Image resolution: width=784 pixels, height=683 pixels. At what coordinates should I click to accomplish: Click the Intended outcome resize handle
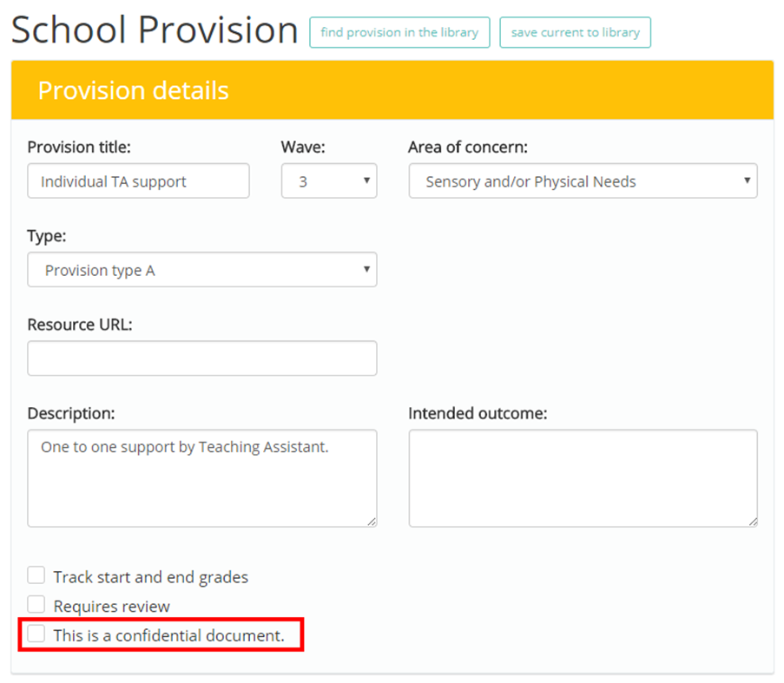[x=752, y=522]
